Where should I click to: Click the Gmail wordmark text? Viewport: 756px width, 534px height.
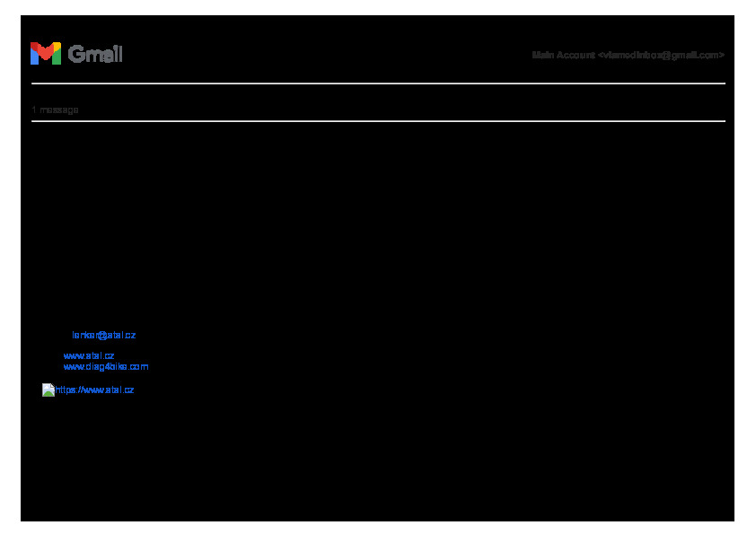point(95,54)
